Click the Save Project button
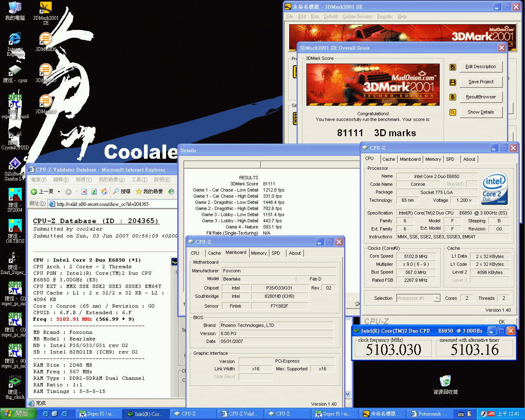 click(481, 82)
